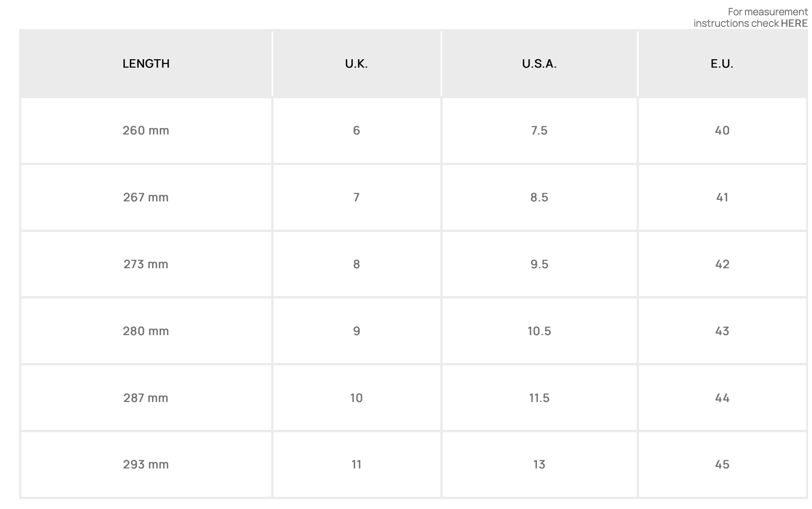Select E.U. size 42 cell
Image resolution: width=812 pixels, height=509 pixels.
(722, 264)
